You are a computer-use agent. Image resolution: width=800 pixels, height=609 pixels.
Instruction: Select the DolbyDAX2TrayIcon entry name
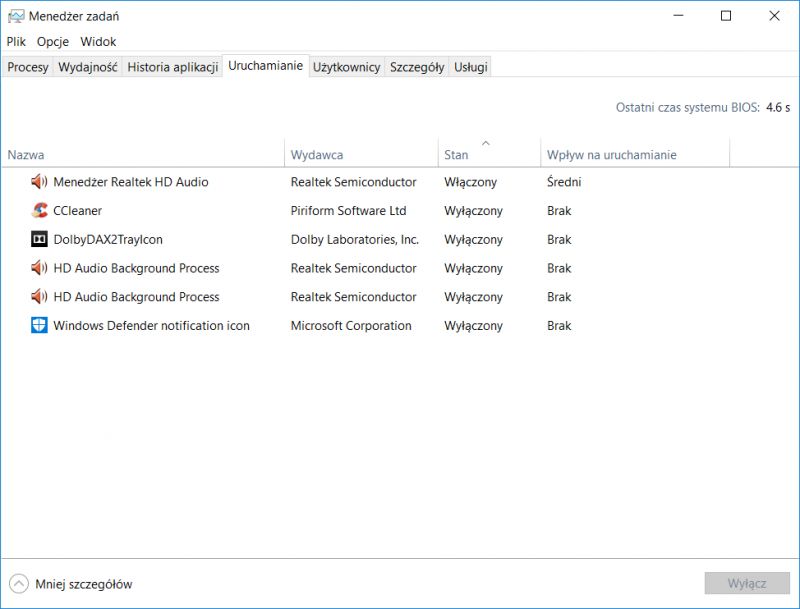(108, 239)
